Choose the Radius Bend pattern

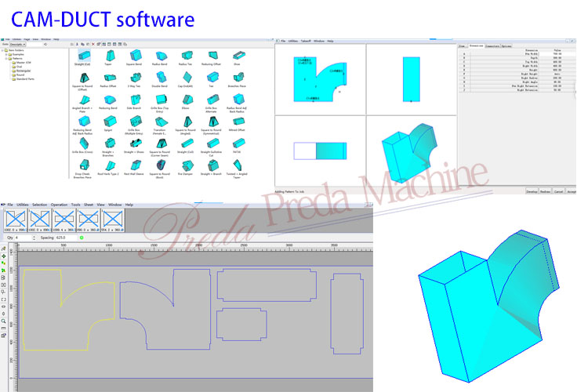161,56
